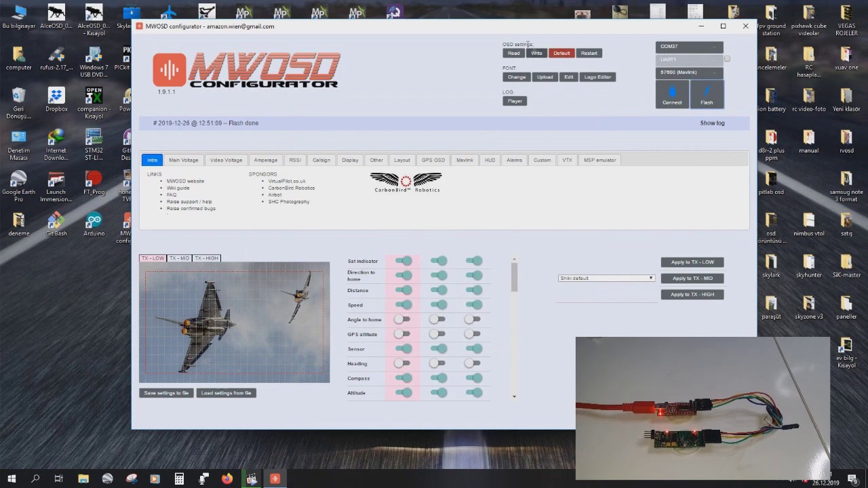Click the MWOSD Configurator logo
The height and width of the screenshot is (488, 868).
click(x=246, y=70)
